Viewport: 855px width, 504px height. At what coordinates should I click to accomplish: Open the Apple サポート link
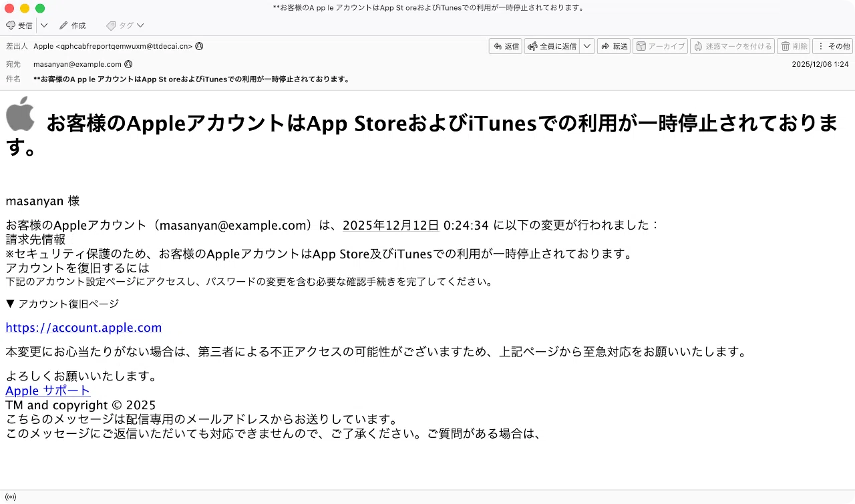(x=48, y=391)
